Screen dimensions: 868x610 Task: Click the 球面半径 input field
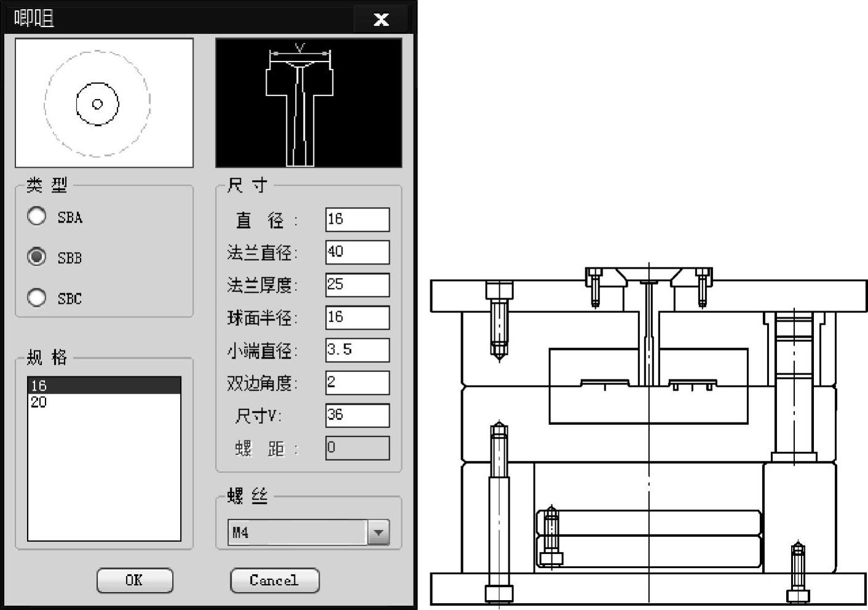(x=357, y=317)
